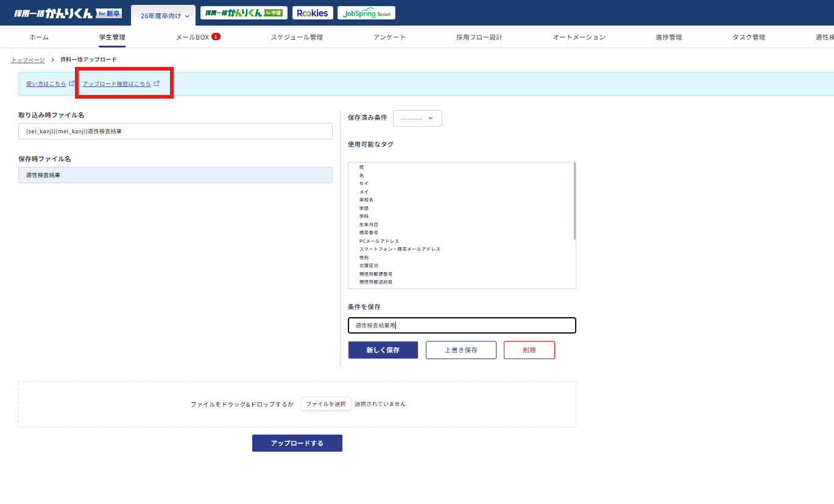Go to the スケジュール管理 tab

(297, 37)
